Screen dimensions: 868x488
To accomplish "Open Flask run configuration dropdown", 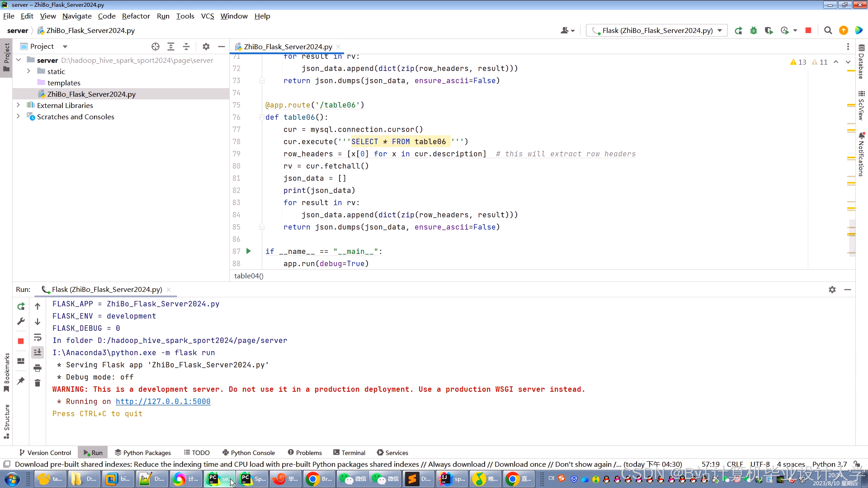I will (x=720, y=31).
